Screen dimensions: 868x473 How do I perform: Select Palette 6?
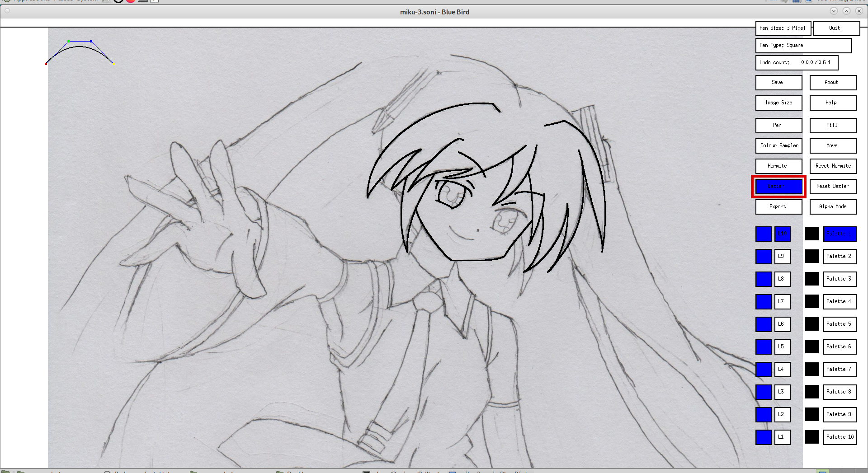pyautogui.click(x=840, y=347)
